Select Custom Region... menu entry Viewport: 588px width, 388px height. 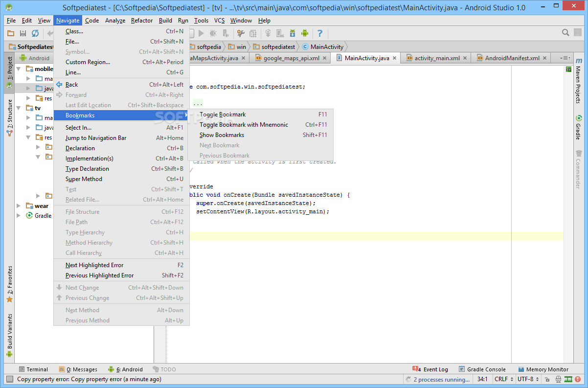pyautogui.click(x=121, y=62)
